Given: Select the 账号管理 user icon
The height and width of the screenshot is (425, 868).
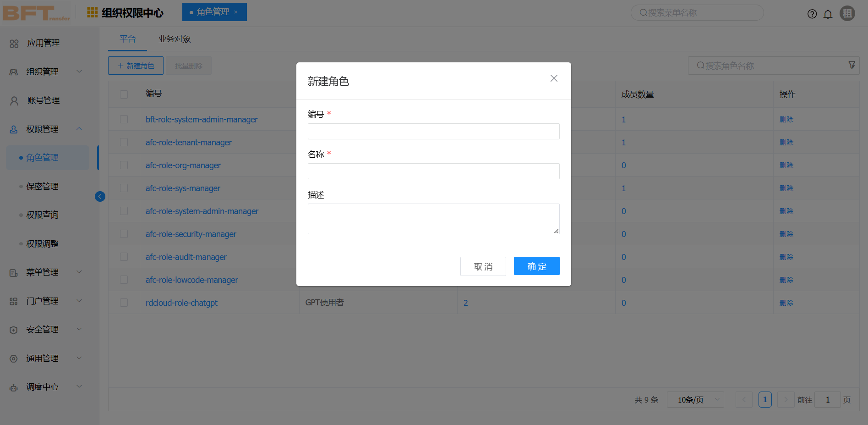Looking at the screenshot, I should [x=14, y=100].
